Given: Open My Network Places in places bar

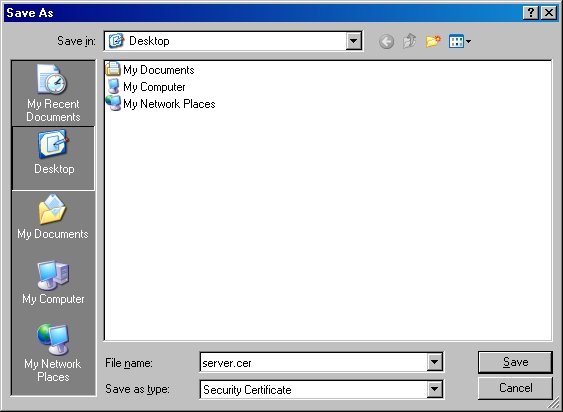Looking at the screenshot, I should coord(53,352).
